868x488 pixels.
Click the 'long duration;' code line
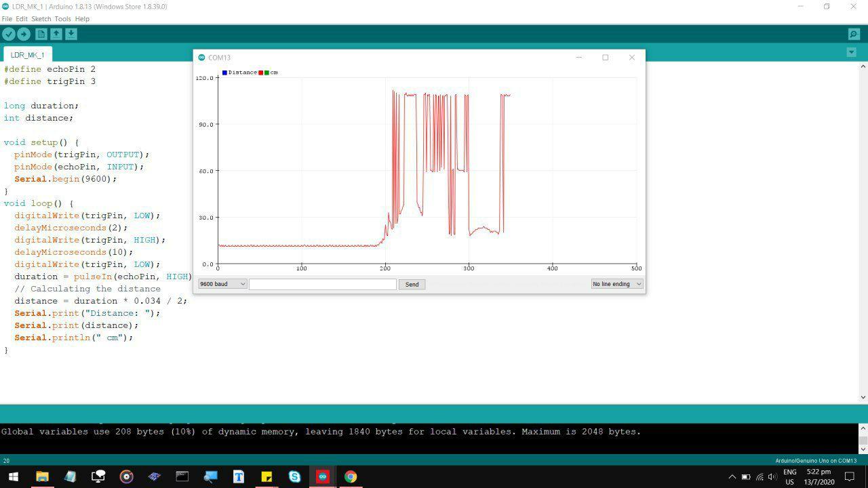click(41, 106)
